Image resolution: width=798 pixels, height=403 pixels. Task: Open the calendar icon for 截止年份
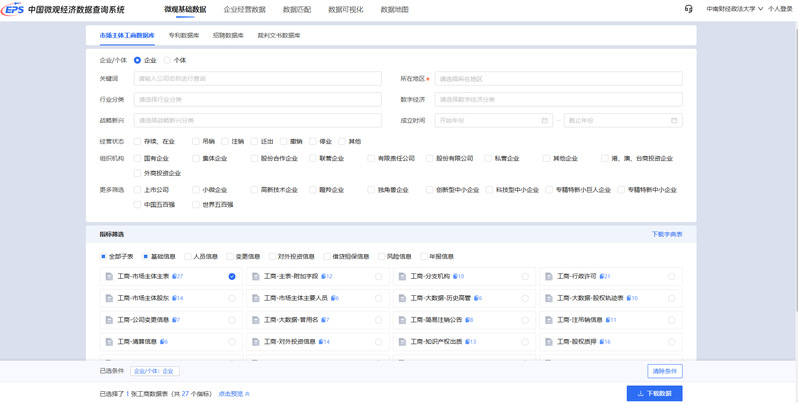pyautogui.click(x=674, y=121)
